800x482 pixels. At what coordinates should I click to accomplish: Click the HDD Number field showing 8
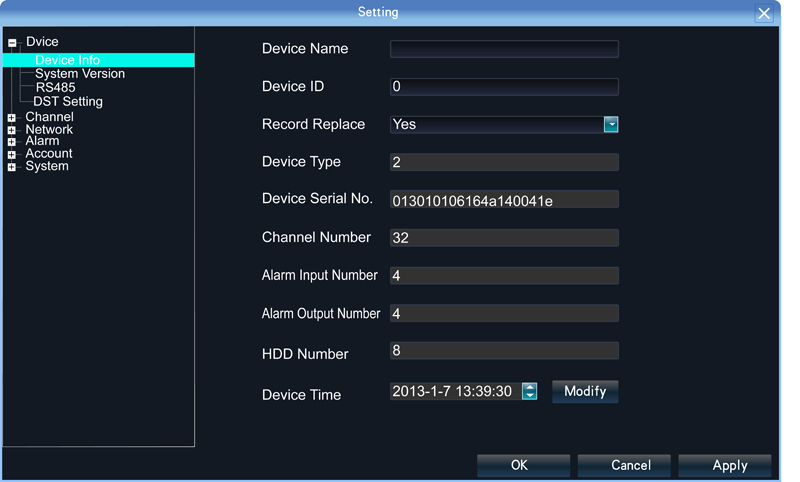tap(504, 351)
